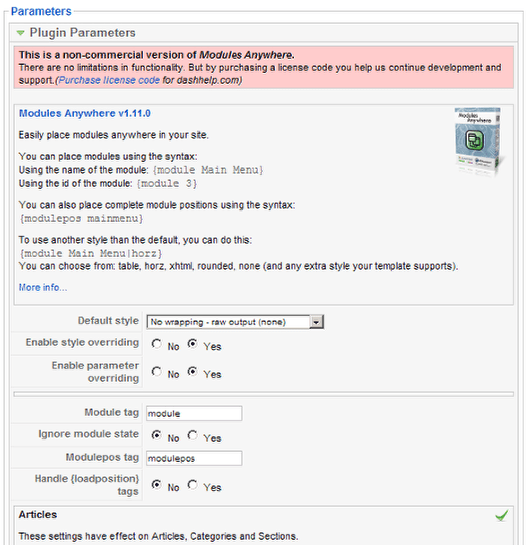Select Yes for Enable style overriding
Screen dimensions: 532x545
pos(192,344)
